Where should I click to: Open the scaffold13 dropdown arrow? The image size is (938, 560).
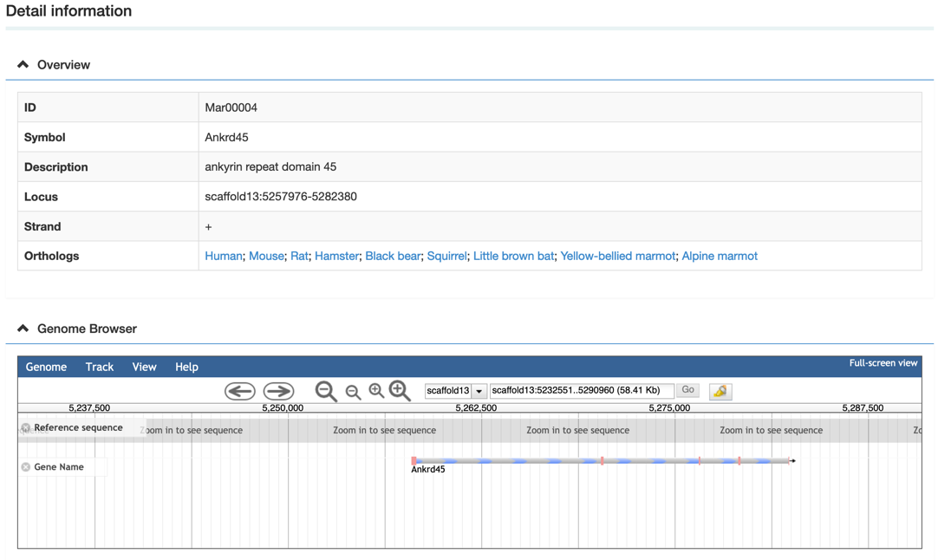(x=479, y=391)
